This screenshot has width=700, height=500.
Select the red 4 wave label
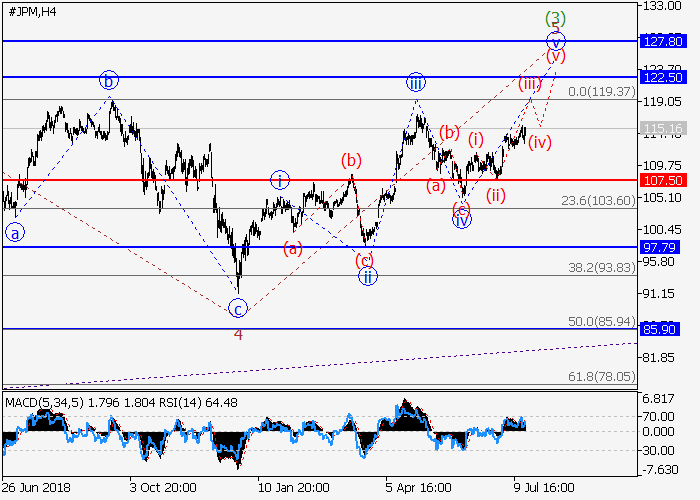(x=238, y=334)
